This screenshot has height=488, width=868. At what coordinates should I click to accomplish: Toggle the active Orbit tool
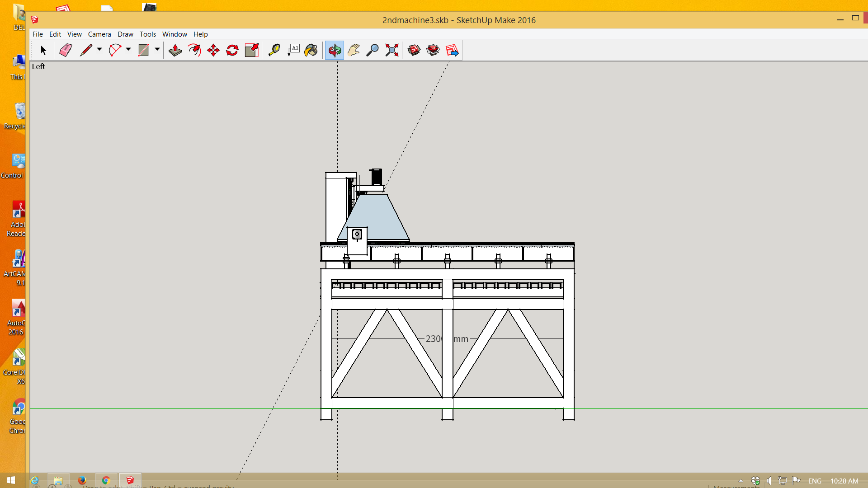pyautogui.click(x=335, y=50)
